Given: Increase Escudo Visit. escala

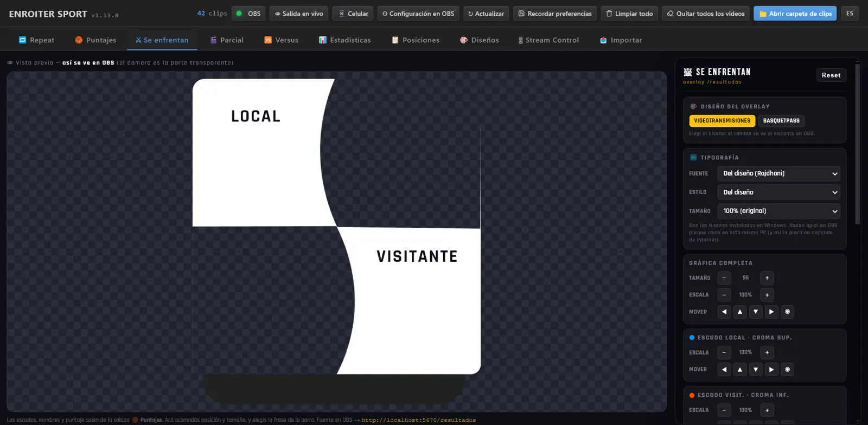Looking at the screenshot, I should point(767,410).
